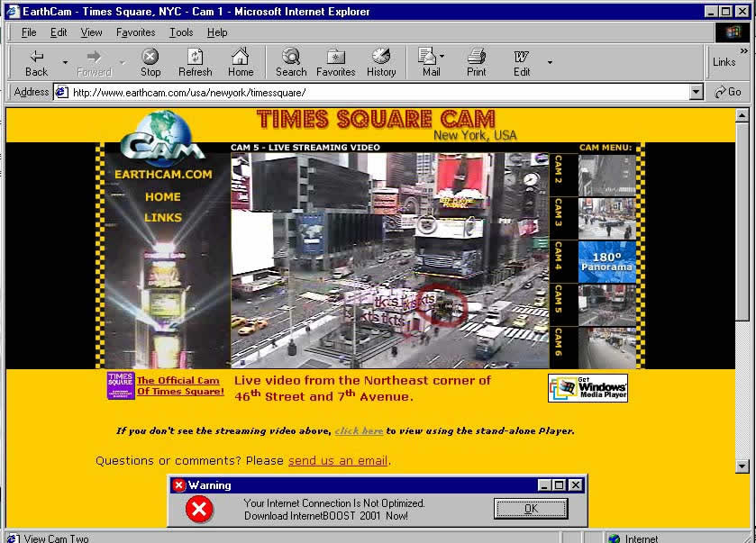Refresh the EarthCam page
Viewport: 756px width, 543px height.
(195, 63)
